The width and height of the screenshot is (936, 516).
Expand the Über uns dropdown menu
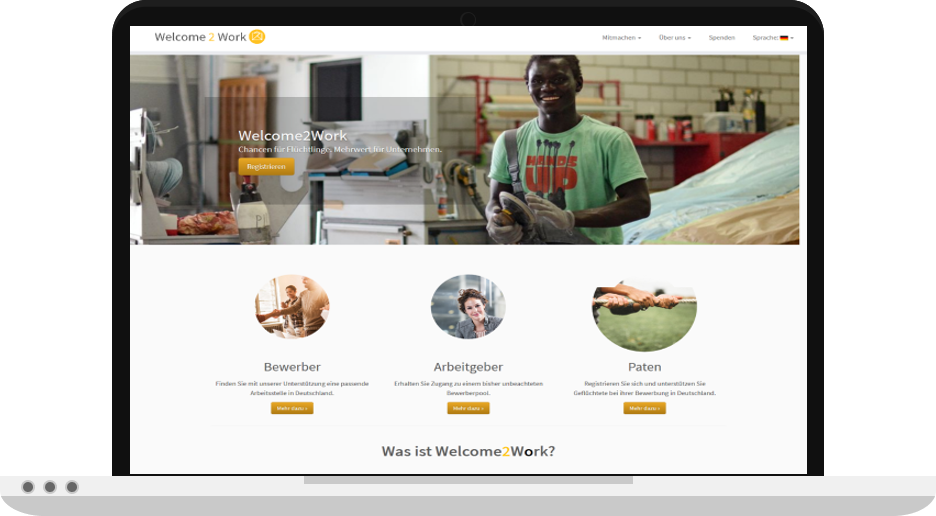pyautogui.click(x=675, y=38)
